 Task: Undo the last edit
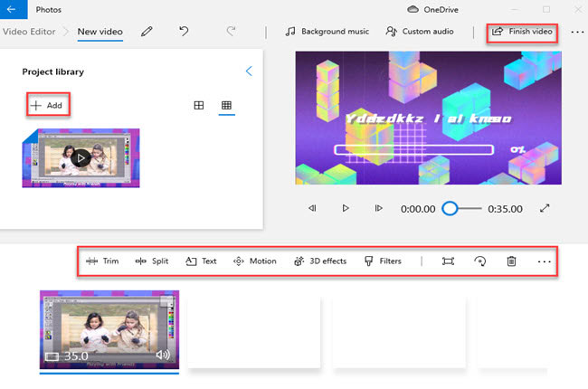click(x=184, y=31)
